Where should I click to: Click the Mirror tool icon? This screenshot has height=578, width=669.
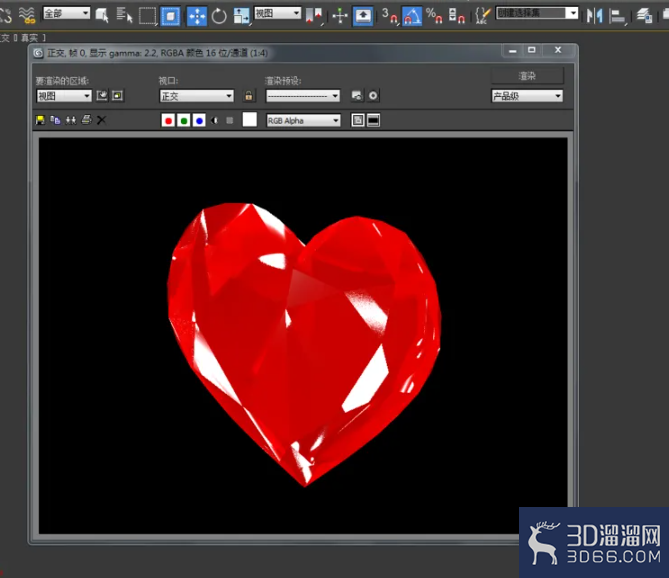click(x=595, y=16)
